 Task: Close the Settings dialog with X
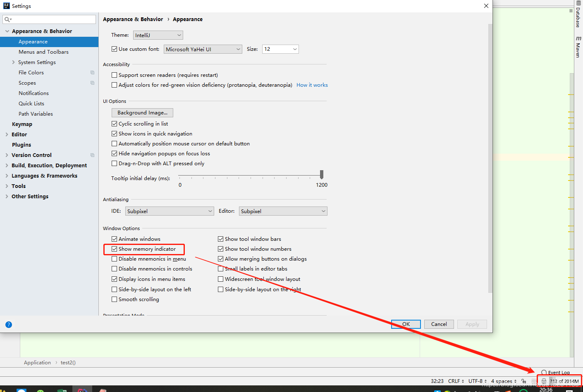pos(486,6)
